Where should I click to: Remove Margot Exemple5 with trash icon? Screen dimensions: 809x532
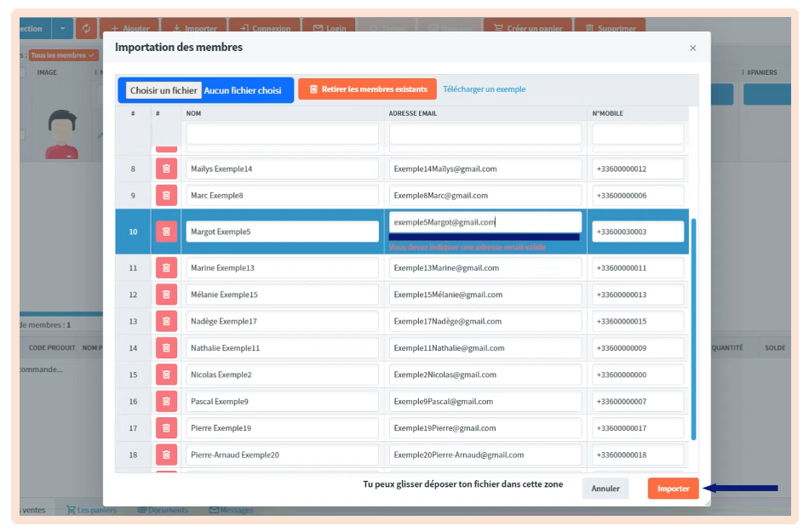coord(166,232)
